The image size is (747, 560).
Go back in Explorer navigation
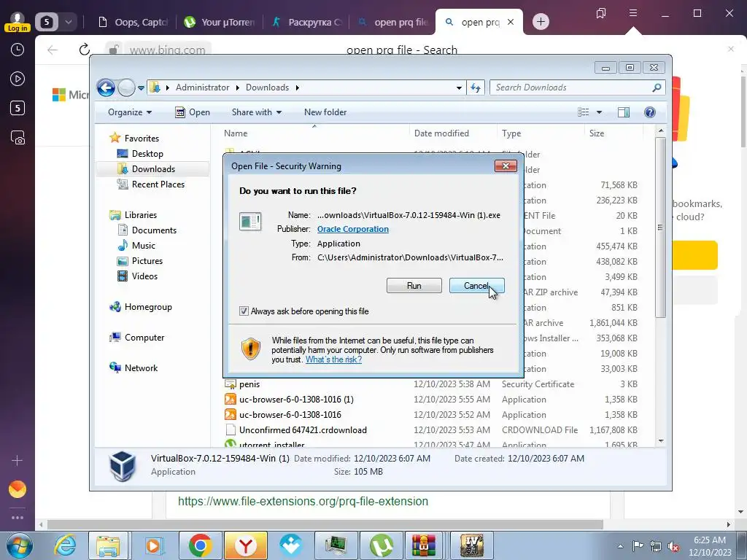coord(106,87)
